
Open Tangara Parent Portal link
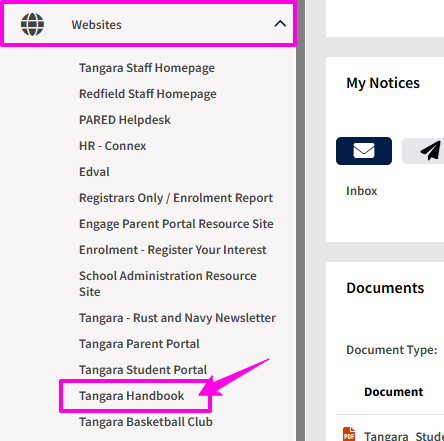pos(139,344)
